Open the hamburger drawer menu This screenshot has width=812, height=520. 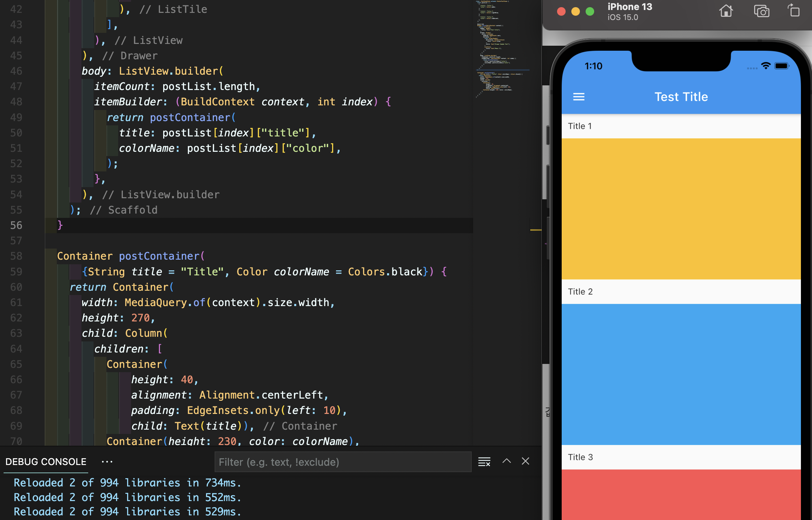click(578, 97)
